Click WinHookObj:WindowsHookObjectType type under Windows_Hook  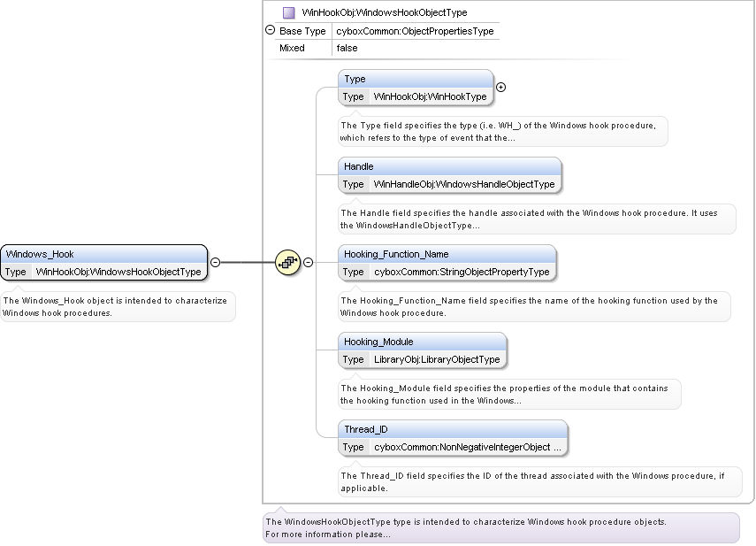click(x=118, y=272)
